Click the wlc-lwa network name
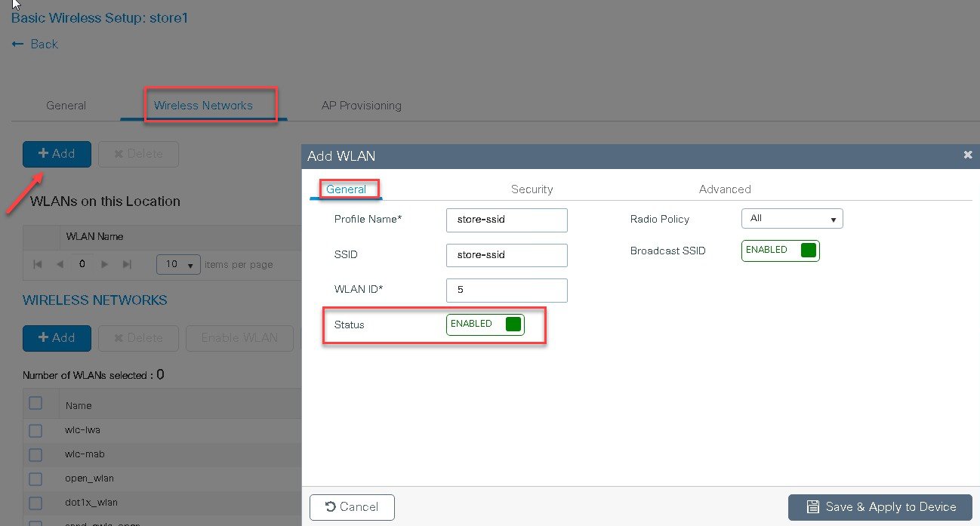 pos(83,430)
